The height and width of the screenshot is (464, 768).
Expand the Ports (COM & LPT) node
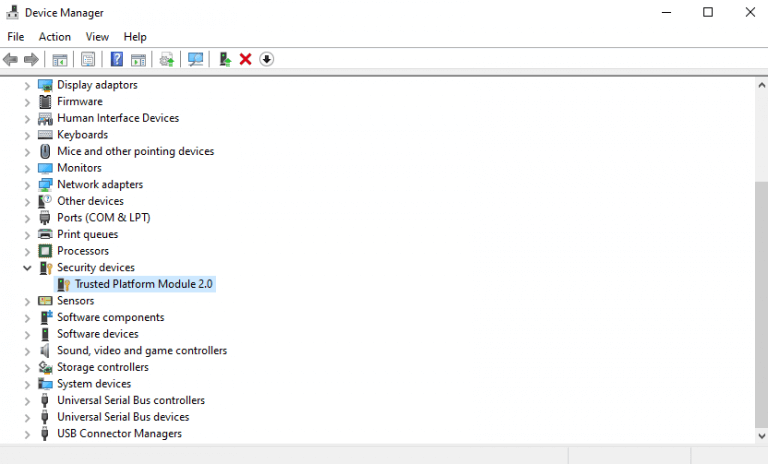coord(27,219)
